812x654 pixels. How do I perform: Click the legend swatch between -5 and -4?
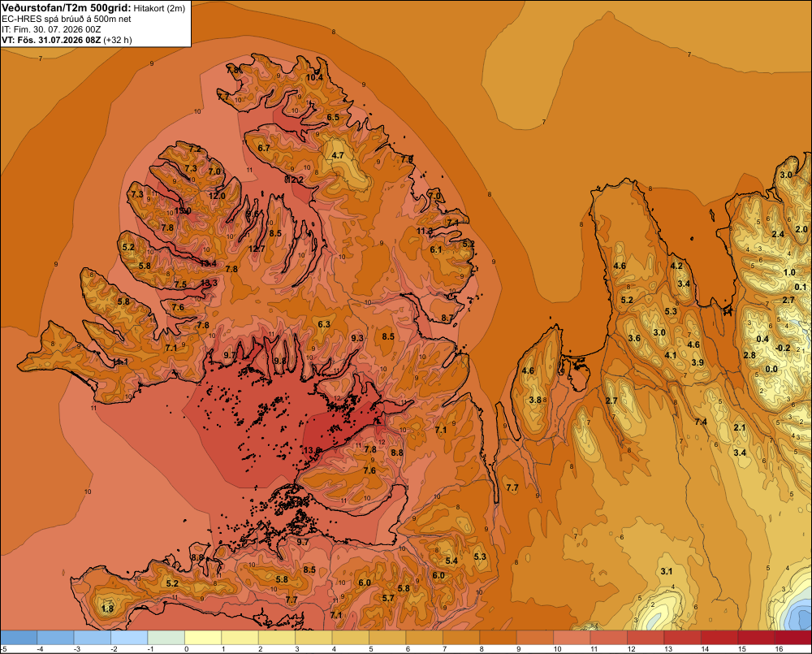click(19, 638)
